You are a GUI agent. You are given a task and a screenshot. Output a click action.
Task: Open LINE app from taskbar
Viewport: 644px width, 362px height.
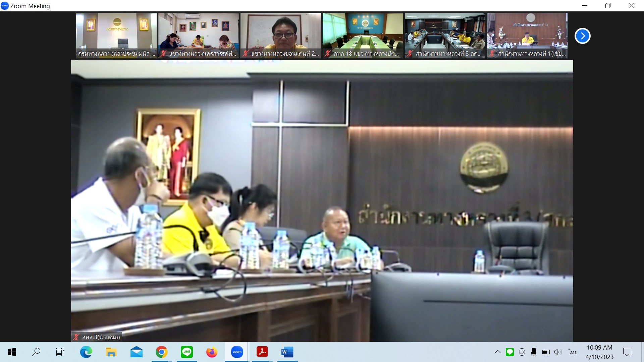[x=187, y=352]
